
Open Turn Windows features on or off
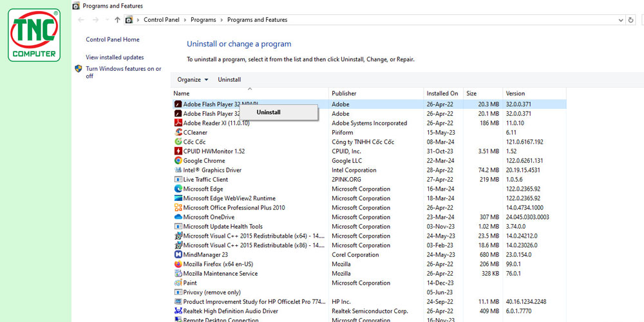pos(124,72)
